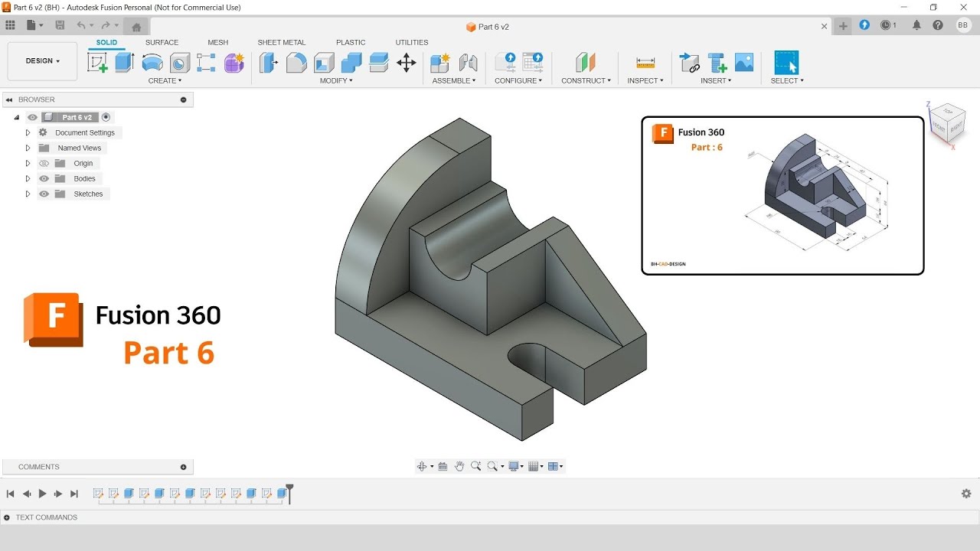Activate the Select tool icon

(x=786, y=63)
